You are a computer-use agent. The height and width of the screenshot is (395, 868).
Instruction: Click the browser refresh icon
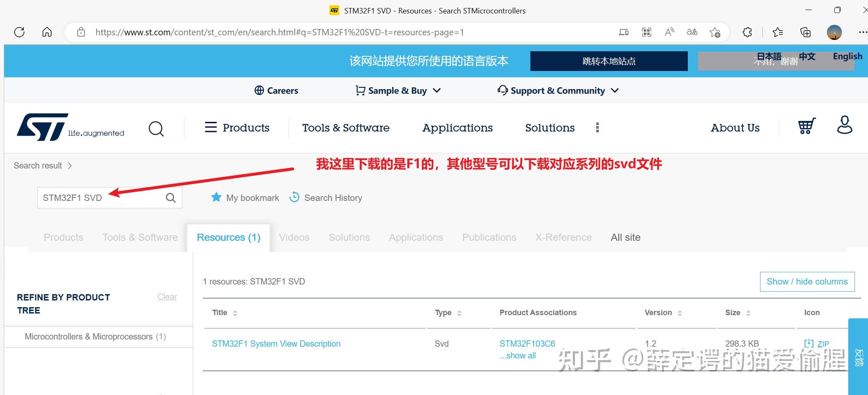[19, 32]
